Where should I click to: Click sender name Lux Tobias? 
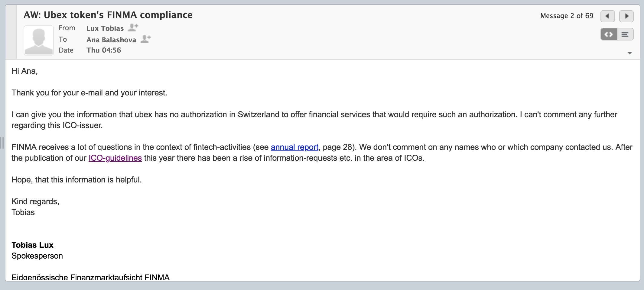105,28
